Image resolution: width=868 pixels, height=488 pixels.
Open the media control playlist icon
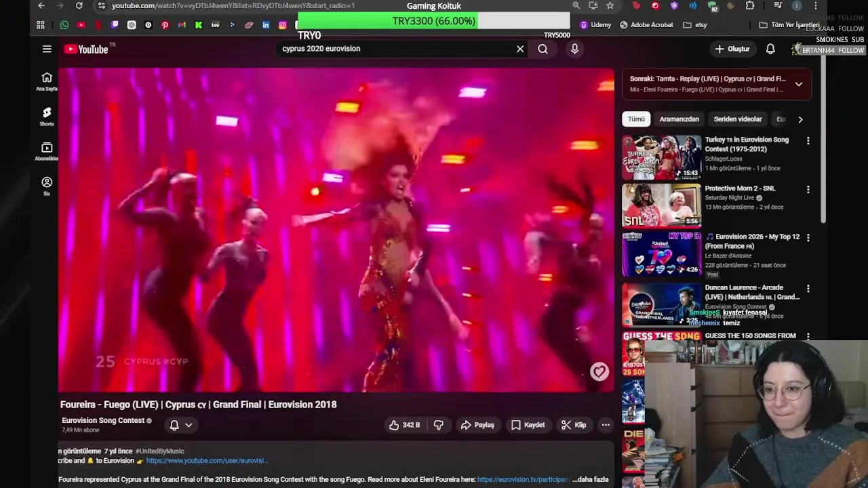778,5
